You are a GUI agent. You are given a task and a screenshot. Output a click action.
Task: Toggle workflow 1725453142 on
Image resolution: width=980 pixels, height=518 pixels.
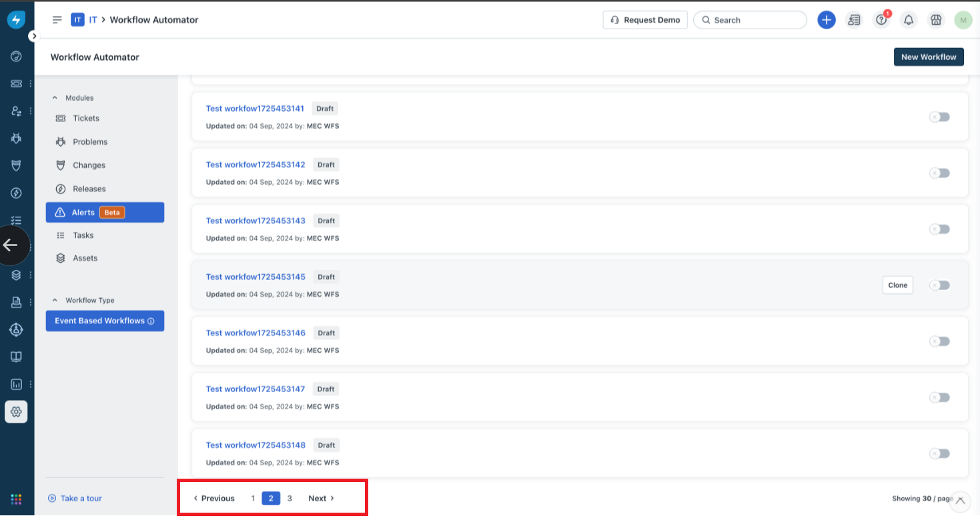(939, 173)
